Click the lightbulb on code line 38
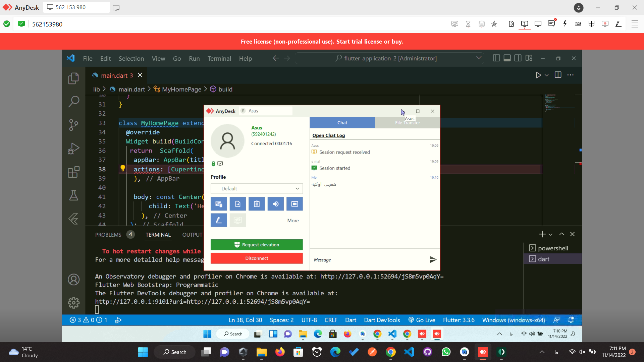This screenshot has width=644, height=362. 123,168
